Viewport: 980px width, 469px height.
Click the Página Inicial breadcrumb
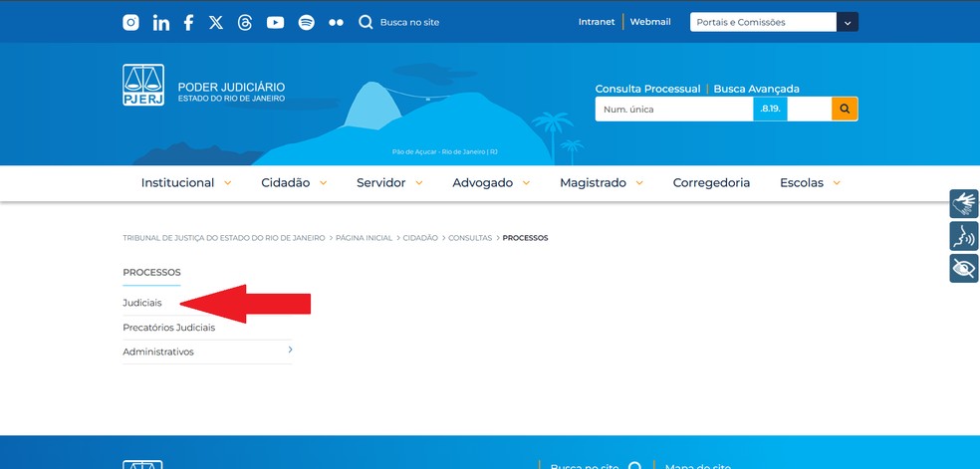(x=364, y=238)
